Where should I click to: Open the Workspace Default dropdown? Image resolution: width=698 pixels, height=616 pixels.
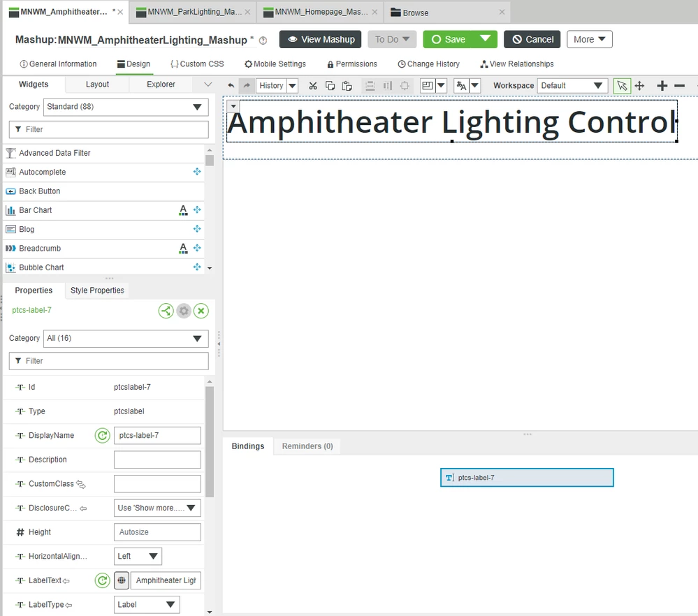572,85
